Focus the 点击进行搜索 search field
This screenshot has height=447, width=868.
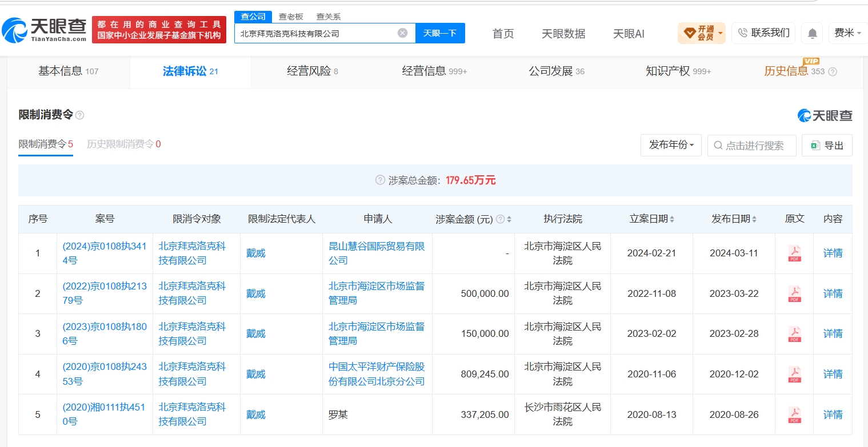(x=751, y=146)
